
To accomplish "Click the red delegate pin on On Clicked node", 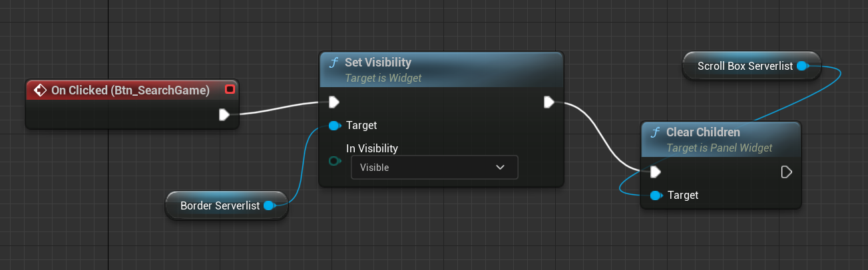I will [230, 90].
